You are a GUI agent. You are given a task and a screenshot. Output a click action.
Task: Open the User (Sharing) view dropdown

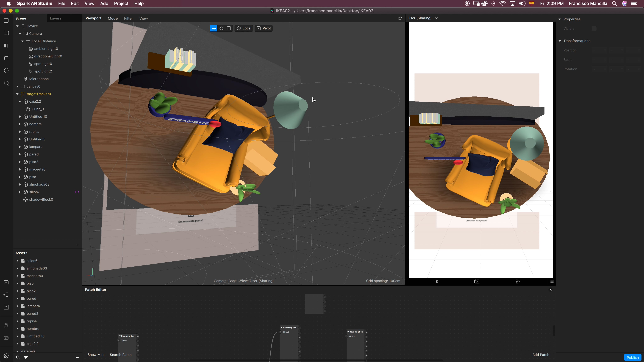coord(423,18)
